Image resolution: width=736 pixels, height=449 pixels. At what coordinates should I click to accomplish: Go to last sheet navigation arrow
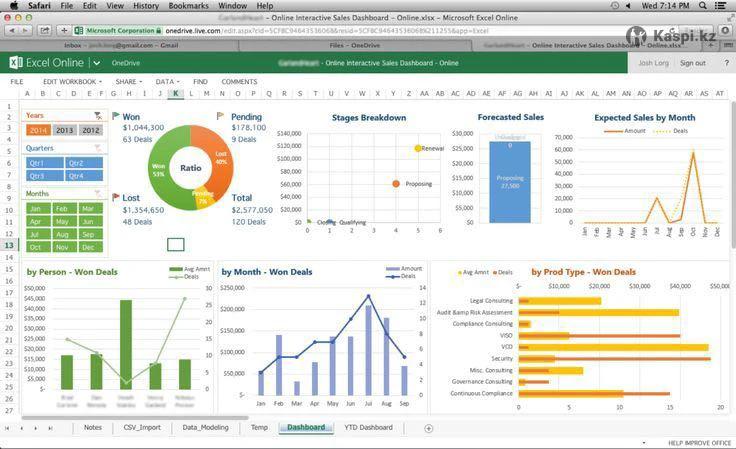pos(50,428)
